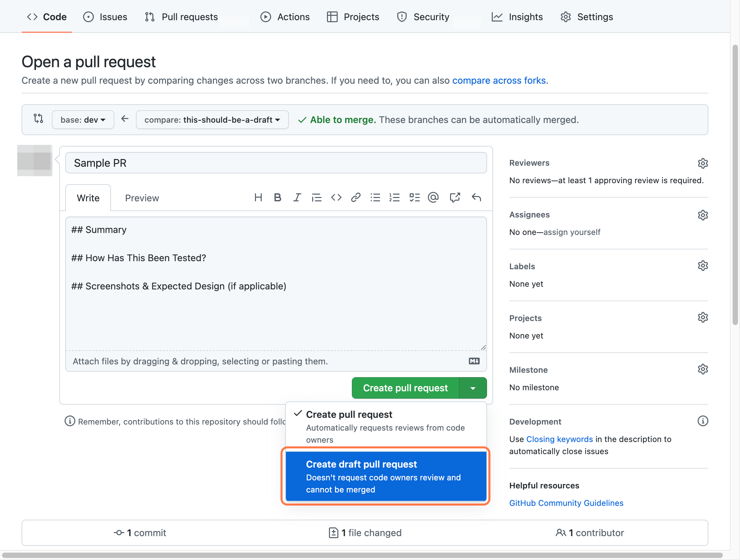The height and width of the screenshot is (560, 740).
Task: Open the compare branch dropdown
Action: [x=212, y=120]
